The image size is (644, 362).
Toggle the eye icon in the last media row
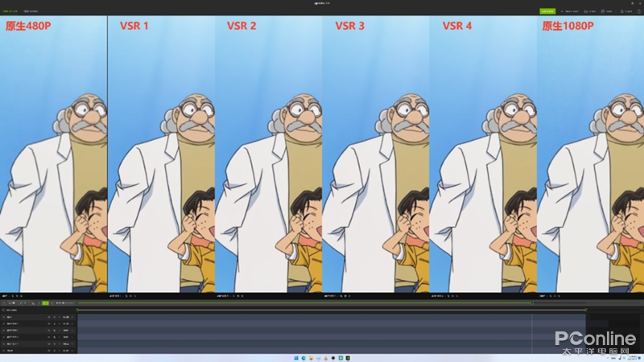click(x=49, y=351)
